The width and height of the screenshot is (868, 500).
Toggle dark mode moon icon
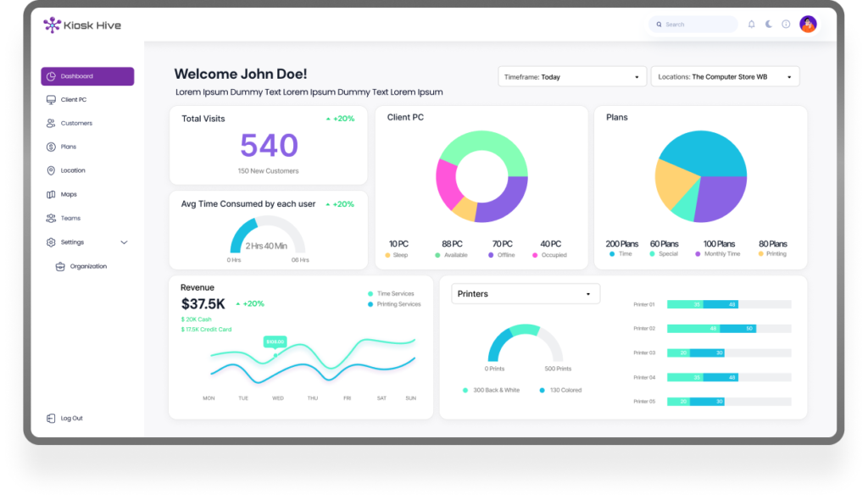[x=769, y=25]
